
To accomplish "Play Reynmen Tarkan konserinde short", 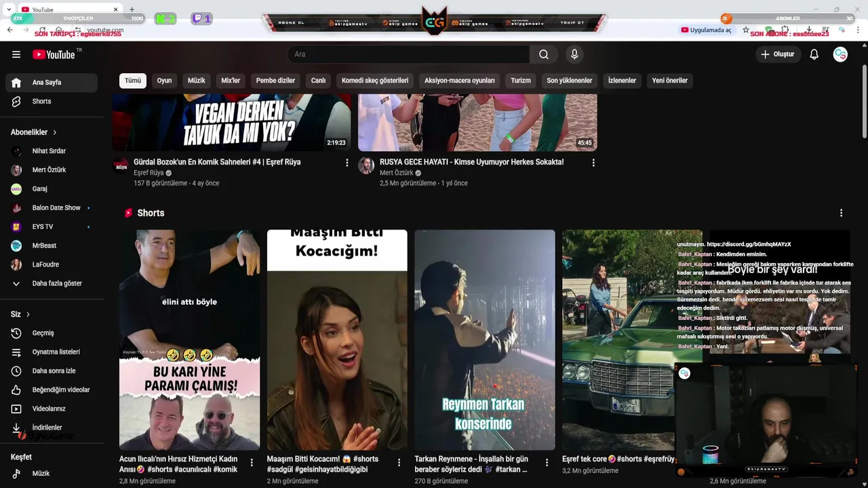I will pos(485,340).
